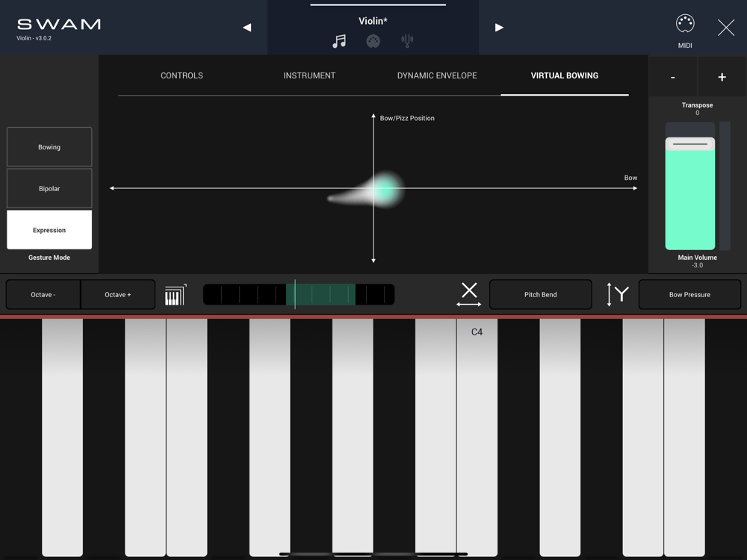Open the Pitch Bend X-axis assignment
This screenshot has height=560, width=747.
(x=540, y=295)
